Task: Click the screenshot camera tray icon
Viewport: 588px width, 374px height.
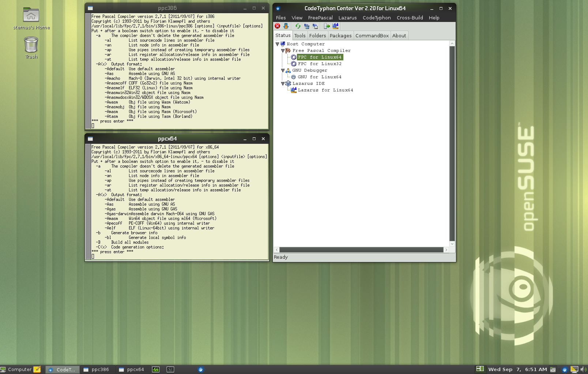Action: point(553,369)
